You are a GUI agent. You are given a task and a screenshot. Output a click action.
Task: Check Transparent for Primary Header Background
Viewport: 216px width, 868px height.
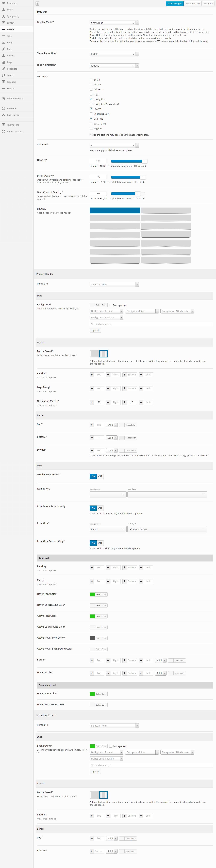[111, 305]
